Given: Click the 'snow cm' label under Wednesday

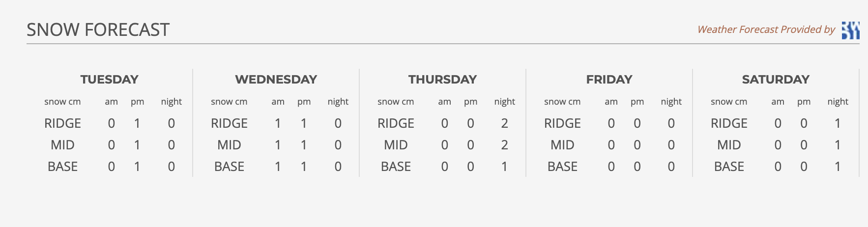Looking at the screenshot, I should tap(229, 102).
